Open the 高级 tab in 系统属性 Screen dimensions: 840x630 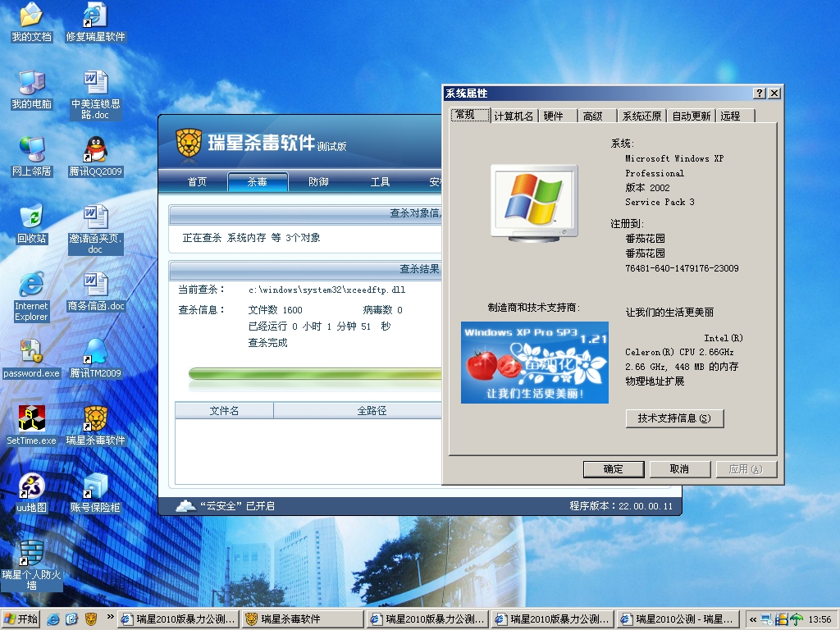pyautogui.click(x=596, y=116)
